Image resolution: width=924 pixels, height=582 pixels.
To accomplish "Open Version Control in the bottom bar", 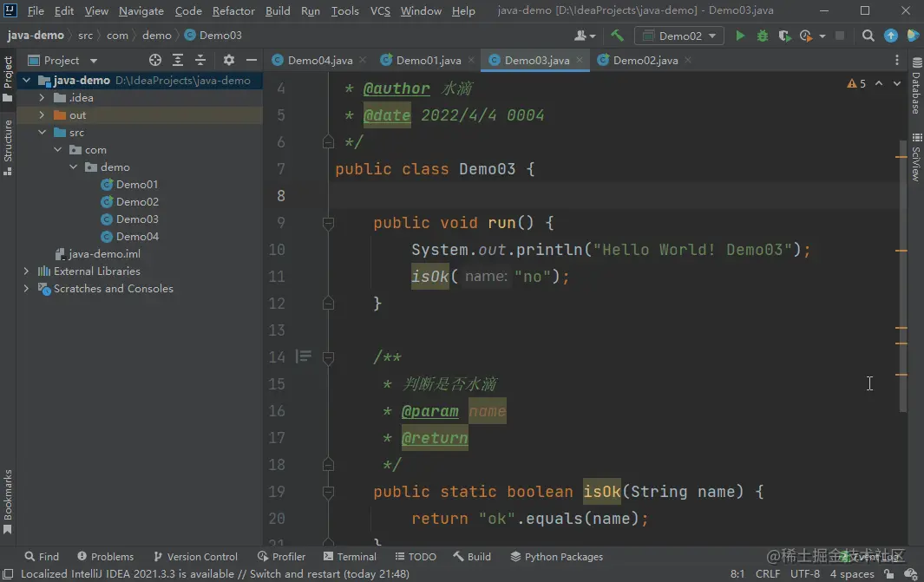I will pyautogui.click(x=195, y=557).
